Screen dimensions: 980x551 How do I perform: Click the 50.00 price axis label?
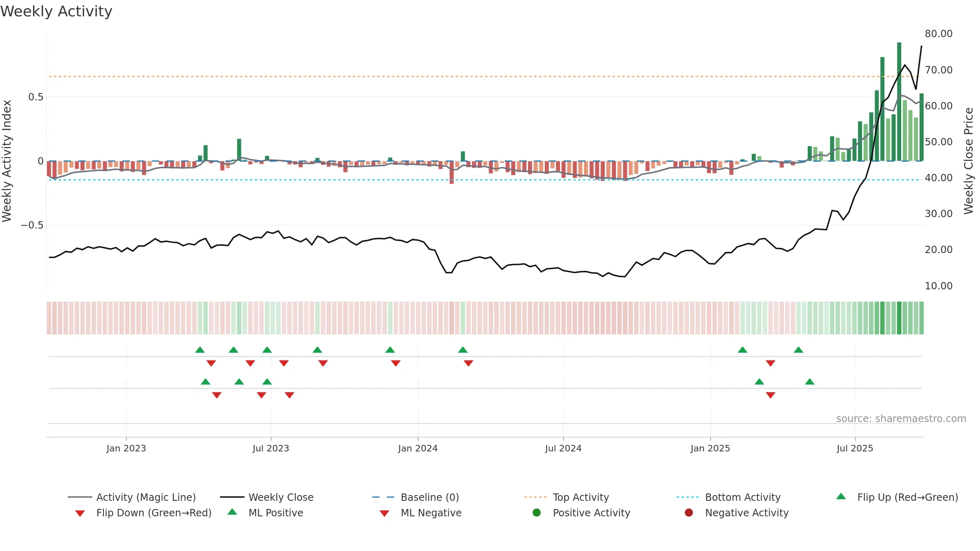938,142
